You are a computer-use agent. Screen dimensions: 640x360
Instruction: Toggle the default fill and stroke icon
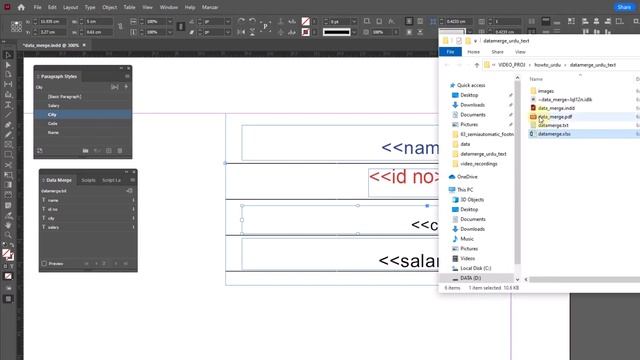click(5, 245)
